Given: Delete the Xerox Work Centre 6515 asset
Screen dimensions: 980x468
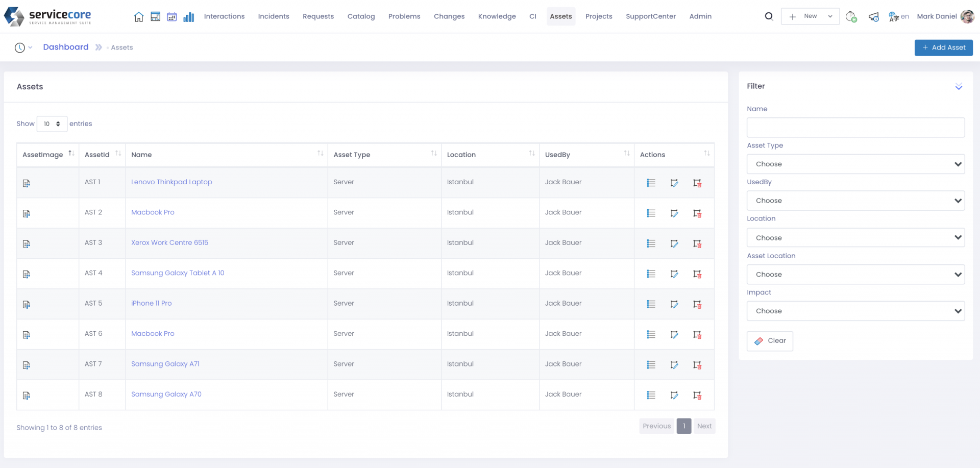Looking at the screenshot, I should 697,243.
